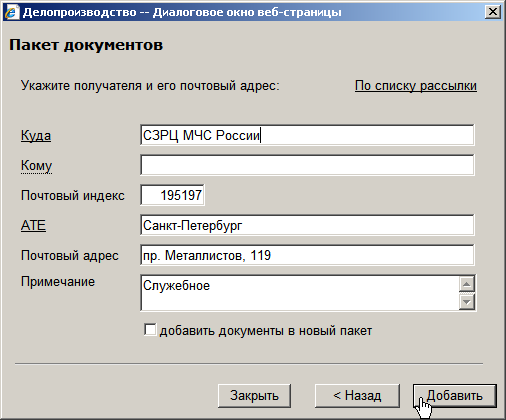The image size is (506, 420).
Task: Close the Делопроизводство dialog window
Action: tap(492, 12)
